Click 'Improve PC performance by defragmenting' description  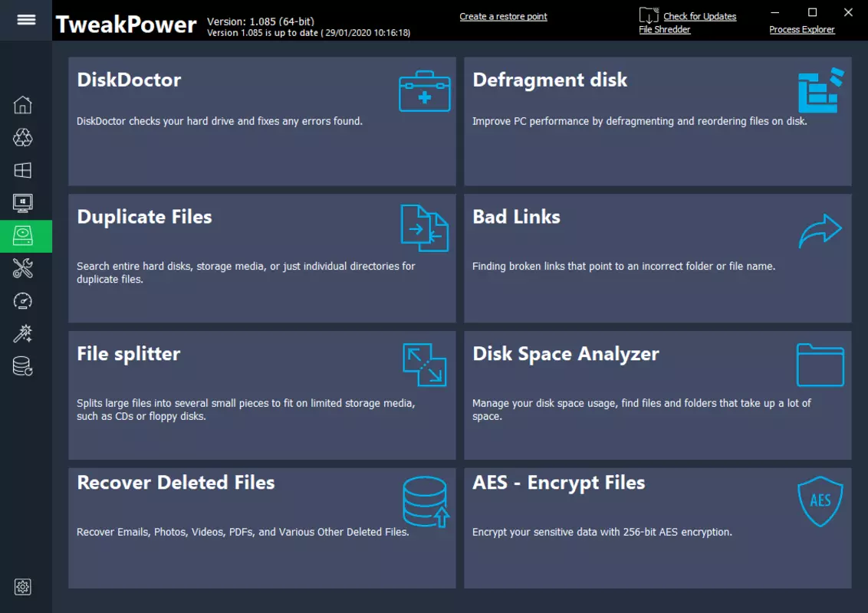coord(639,121)
